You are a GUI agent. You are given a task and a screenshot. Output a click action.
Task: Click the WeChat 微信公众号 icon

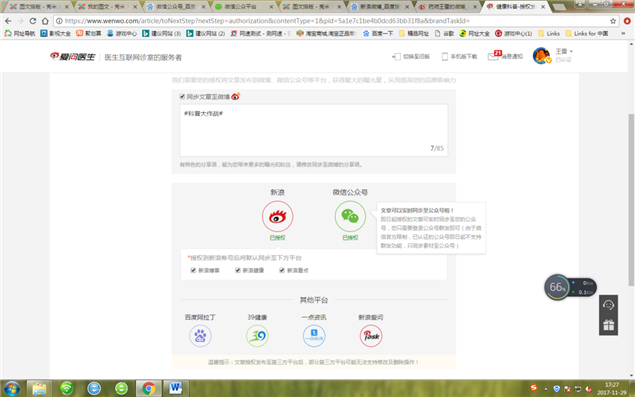click(350, 216)
